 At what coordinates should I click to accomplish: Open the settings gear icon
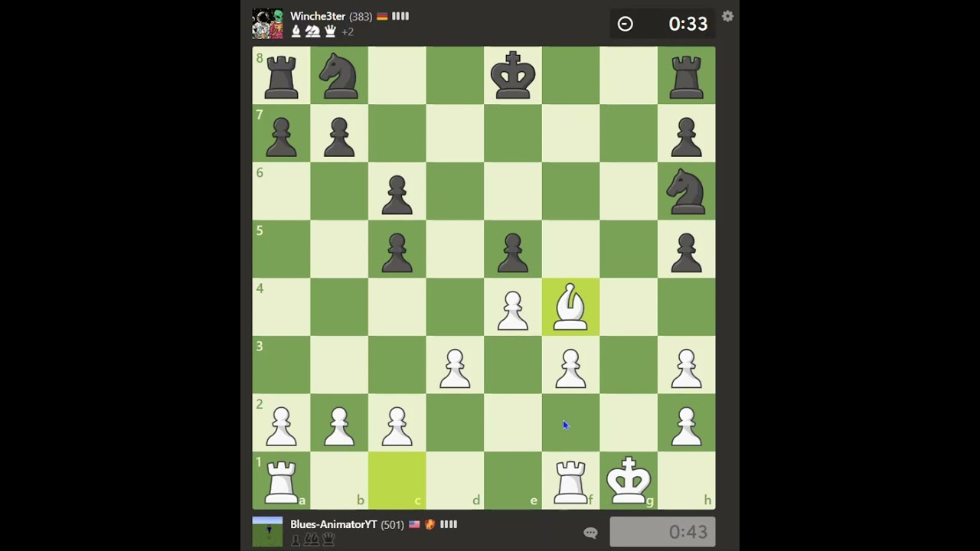coord(727,16)
